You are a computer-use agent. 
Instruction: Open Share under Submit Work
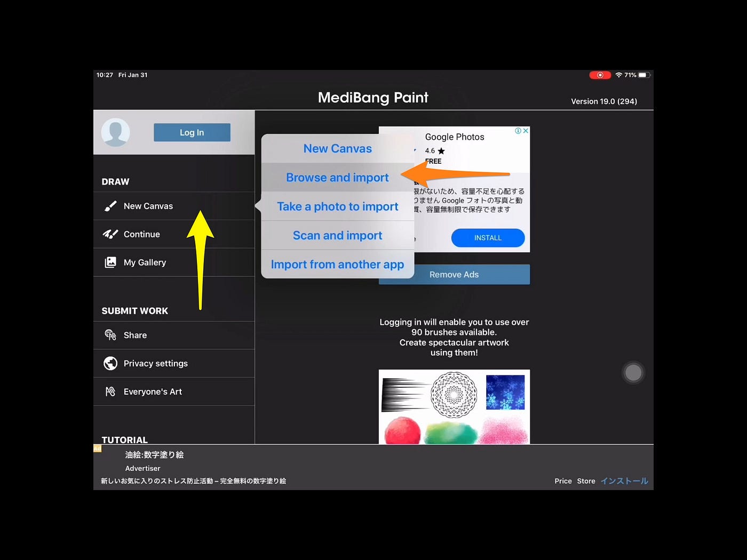click(x=174, y=335)
